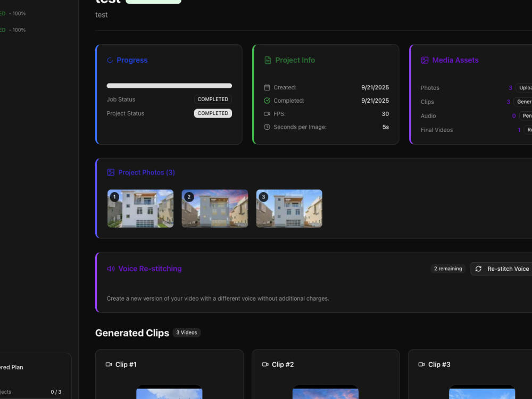Click the Seconds per Image value 5s
Screen dimensions: 532x399
click(385, 127)
